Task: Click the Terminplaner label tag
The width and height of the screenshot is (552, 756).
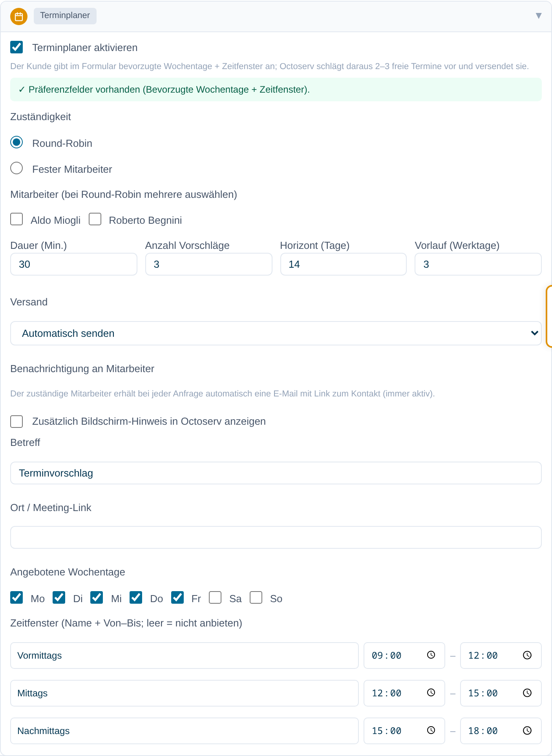Action: tap(65, 16)
